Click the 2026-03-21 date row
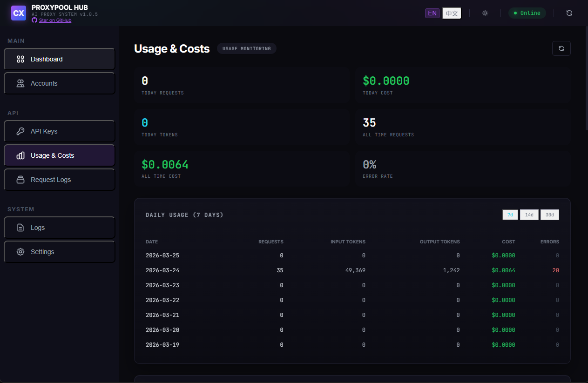The height and width of the screenshot is (383, 588). click(352, 315)
